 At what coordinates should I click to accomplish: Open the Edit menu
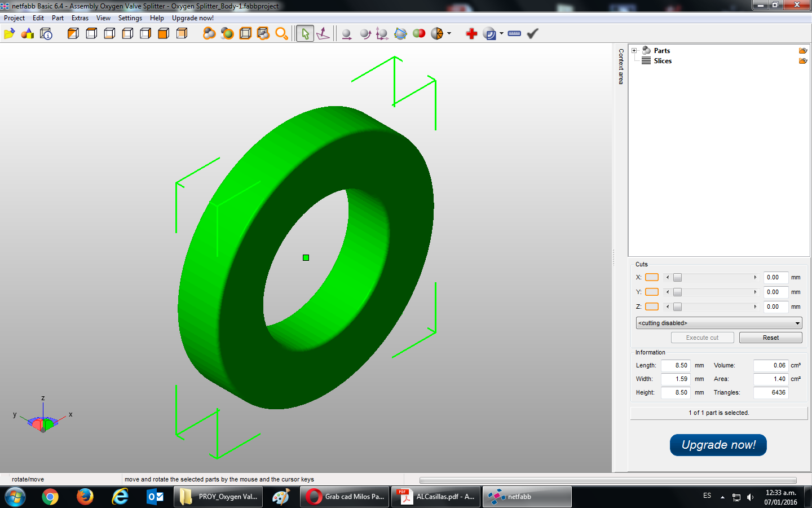tap(38, 18)
